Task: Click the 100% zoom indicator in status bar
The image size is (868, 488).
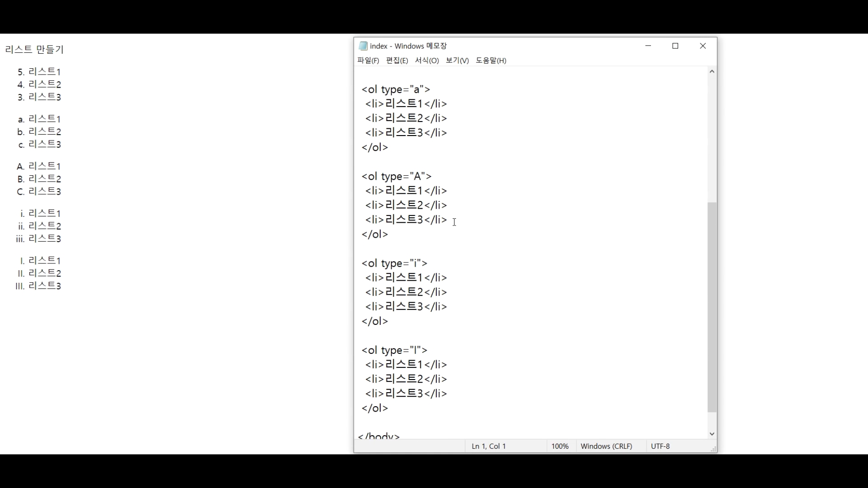Action: tap(560, 446)
